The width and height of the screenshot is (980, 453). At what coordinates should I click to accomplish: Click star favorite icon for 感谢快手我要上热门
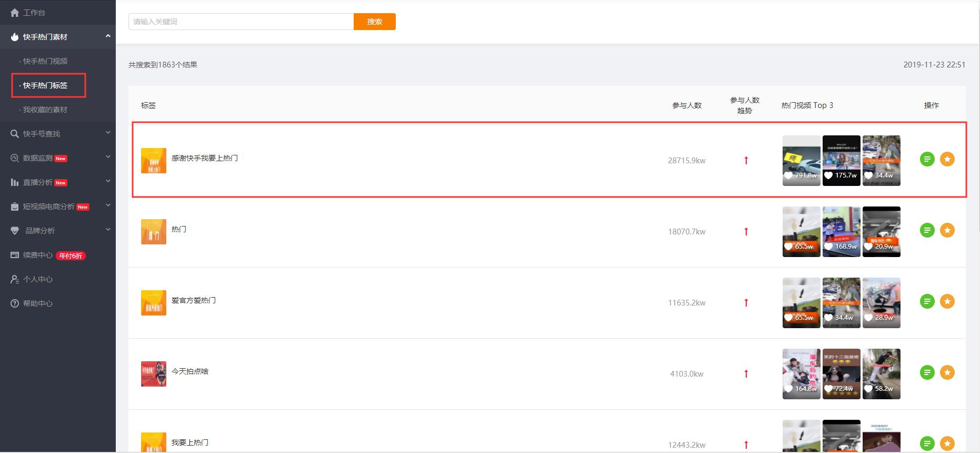click(947, 159)
